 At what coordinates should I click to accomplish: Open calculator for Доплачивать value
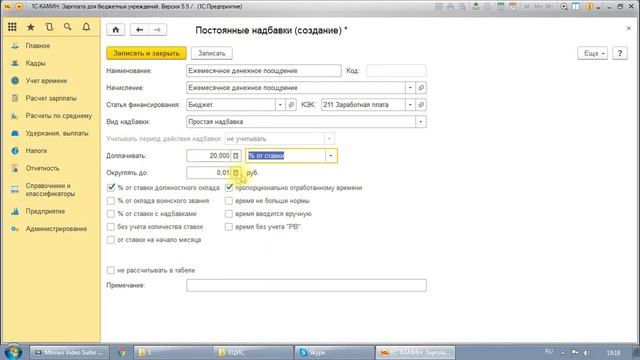coord(236,156)
